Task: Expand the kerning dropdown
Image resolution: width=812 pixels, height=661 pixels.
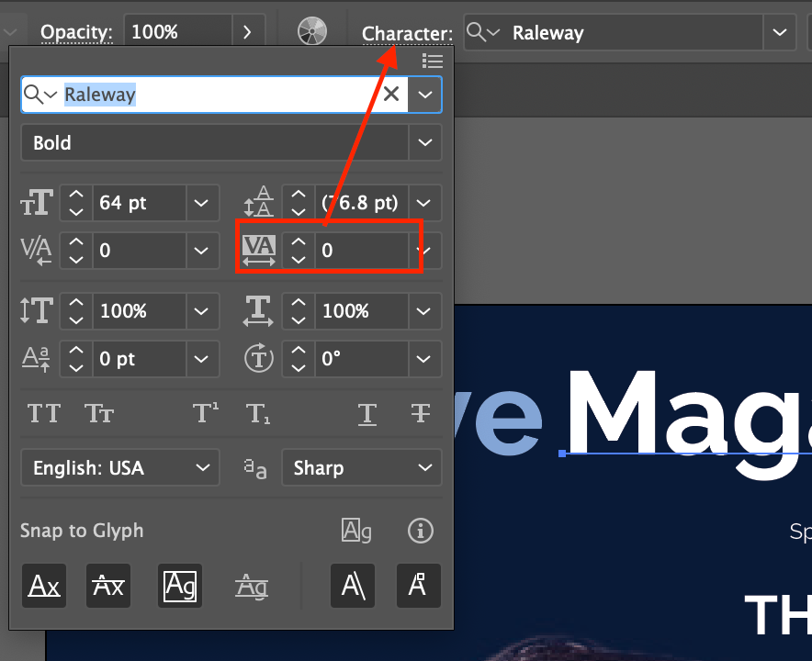Action: pyautogui.click(x=201, y=251)
